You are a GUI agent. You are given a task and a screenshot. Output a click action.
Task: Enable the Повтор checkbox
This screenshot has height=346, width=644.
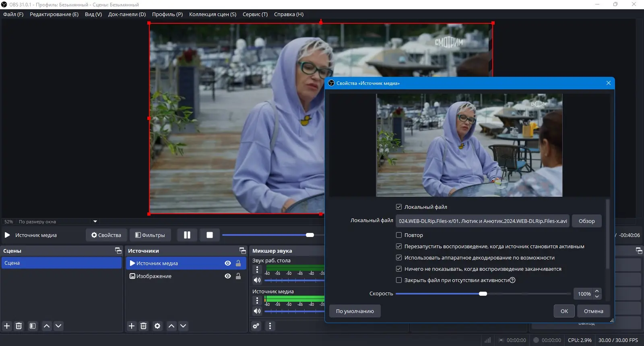click(x=399, y=235)
